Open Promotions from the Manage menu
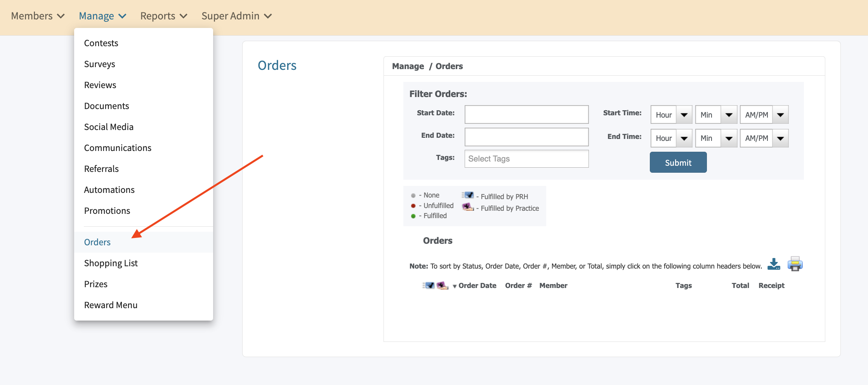 coord(107,211)
